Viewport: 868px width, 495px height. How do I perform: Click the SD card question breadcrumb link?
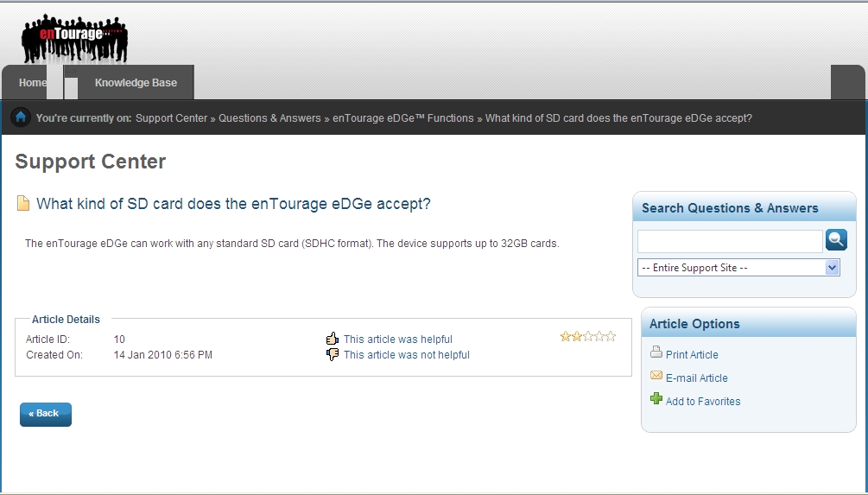point(618,118)
